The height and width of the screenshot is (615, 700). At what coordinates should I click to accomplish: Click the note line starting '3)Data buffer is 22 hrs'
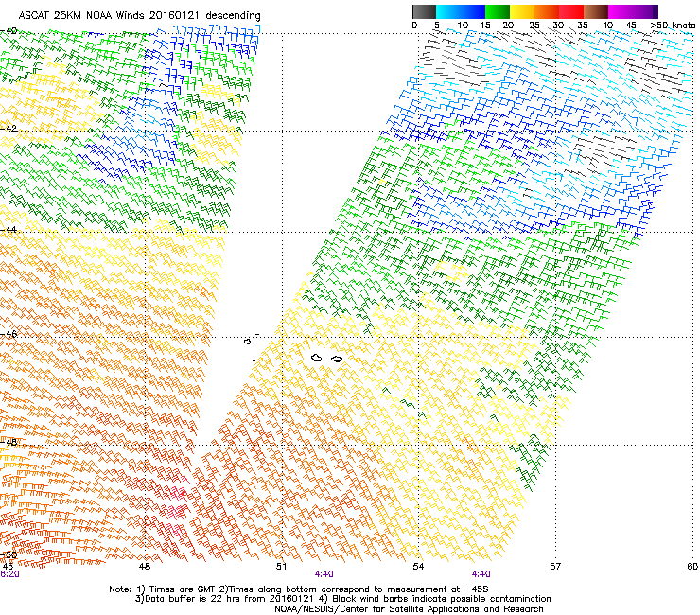tap(342, 599)
